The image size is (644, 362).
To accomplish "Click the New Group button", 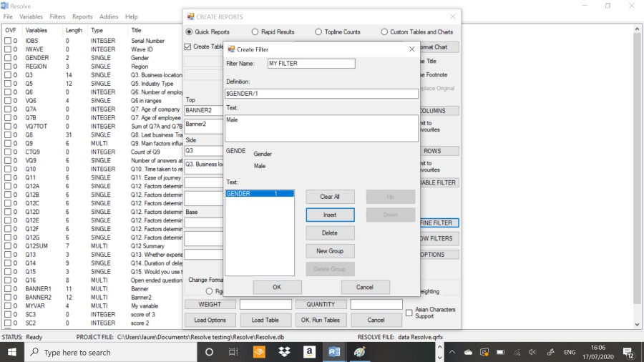I will [x=330, y=251].
